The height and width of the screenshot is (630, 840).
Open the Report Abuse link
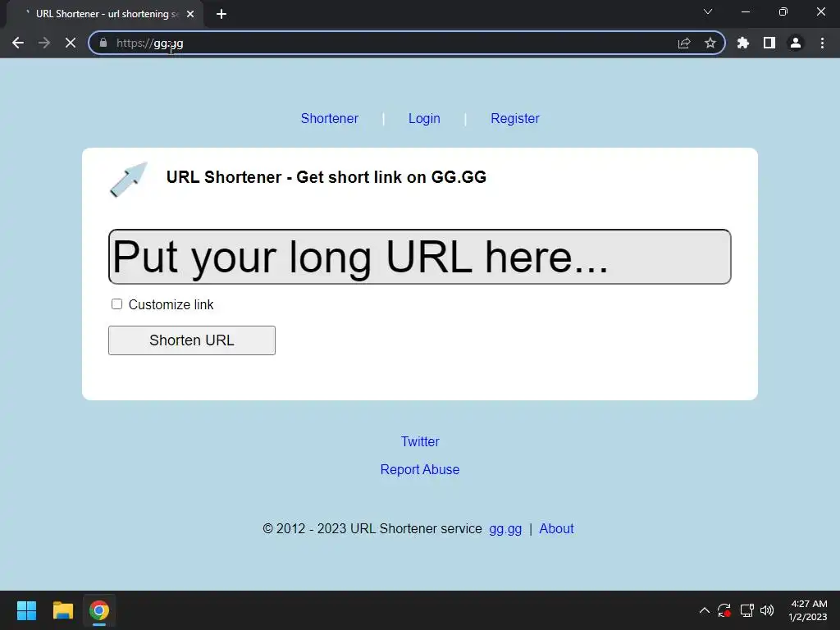click(x=420, y=469)
